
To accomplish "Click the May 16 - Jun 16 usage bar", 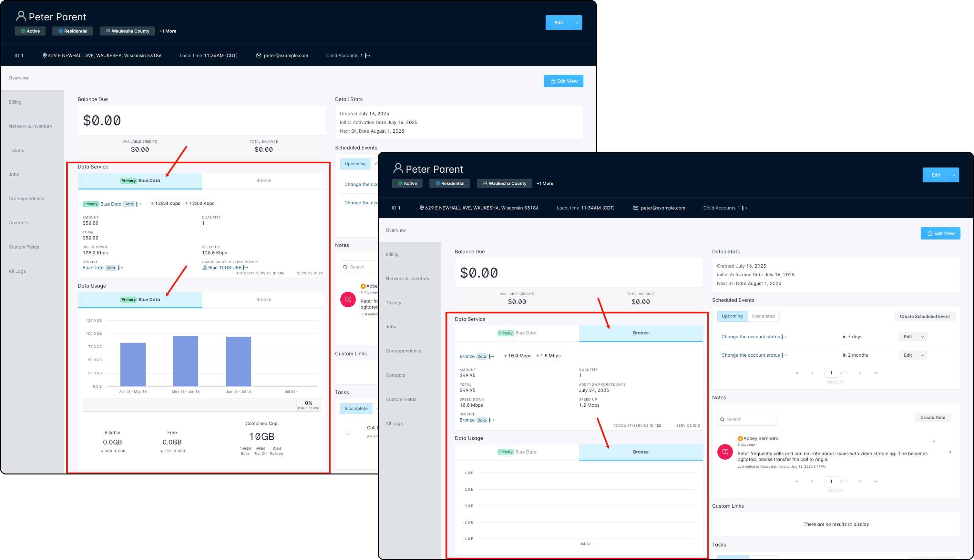I will [185, 361].
